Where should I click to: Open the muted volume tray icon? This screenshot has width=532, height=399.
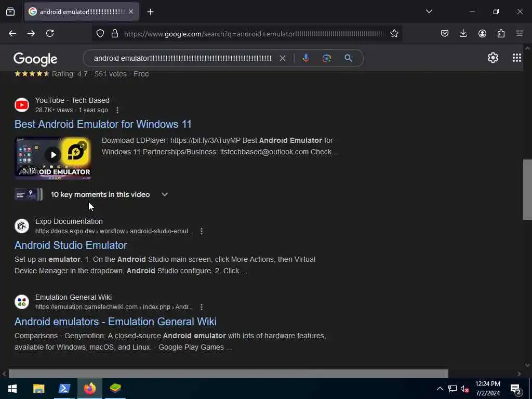point(464,389)
